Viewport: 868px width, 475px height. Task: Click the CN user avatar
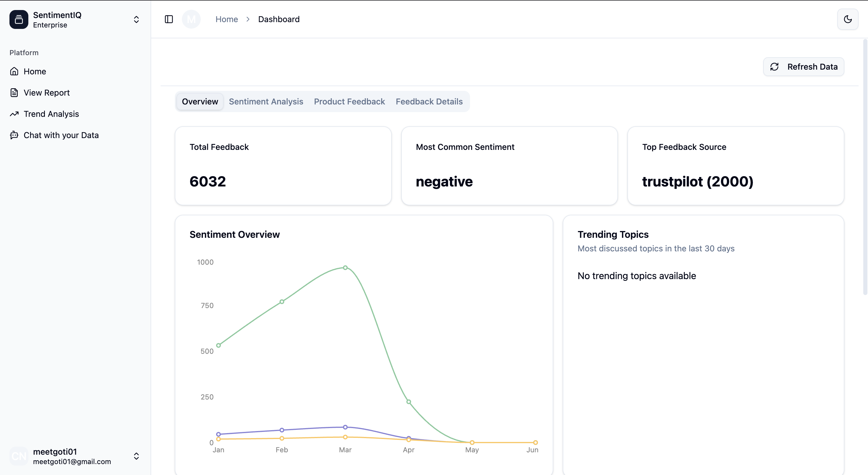coord(19,456)
